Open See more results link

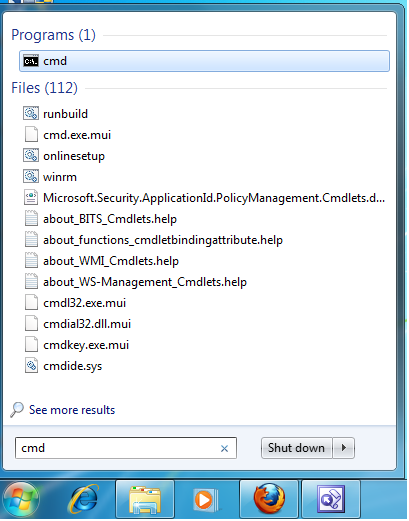[72, 410]
